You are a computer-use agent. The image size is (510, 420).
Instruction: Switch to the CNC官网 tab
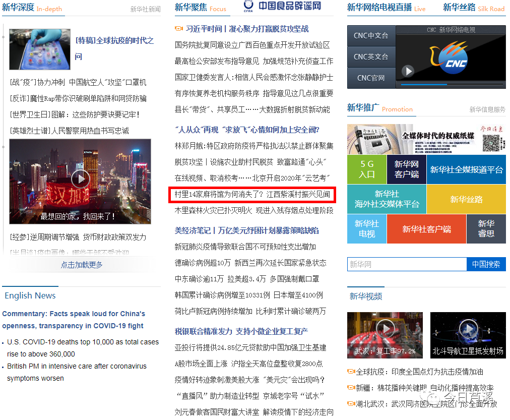(371, 78)
